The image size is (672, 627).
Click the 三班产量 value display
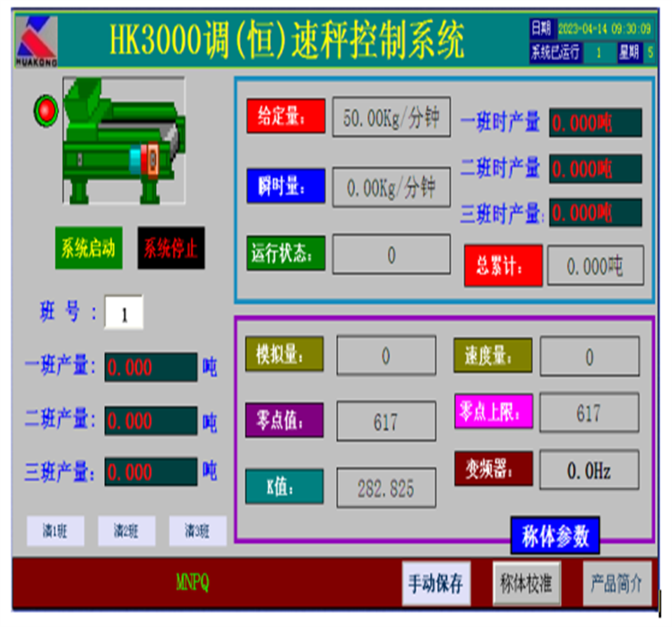[x=151, y=472]
